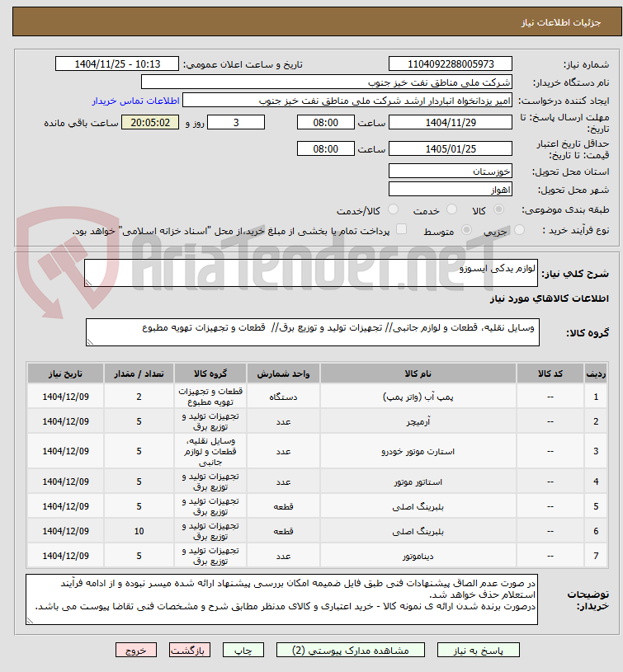Click the price validity date 1405/01/25

click(x=451, y=148)
